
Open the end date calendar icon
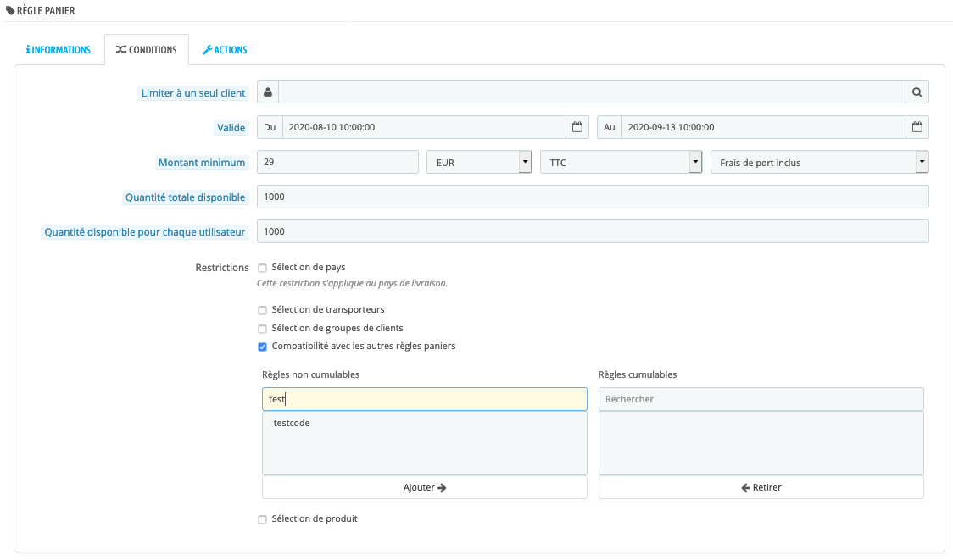[917, 127]
